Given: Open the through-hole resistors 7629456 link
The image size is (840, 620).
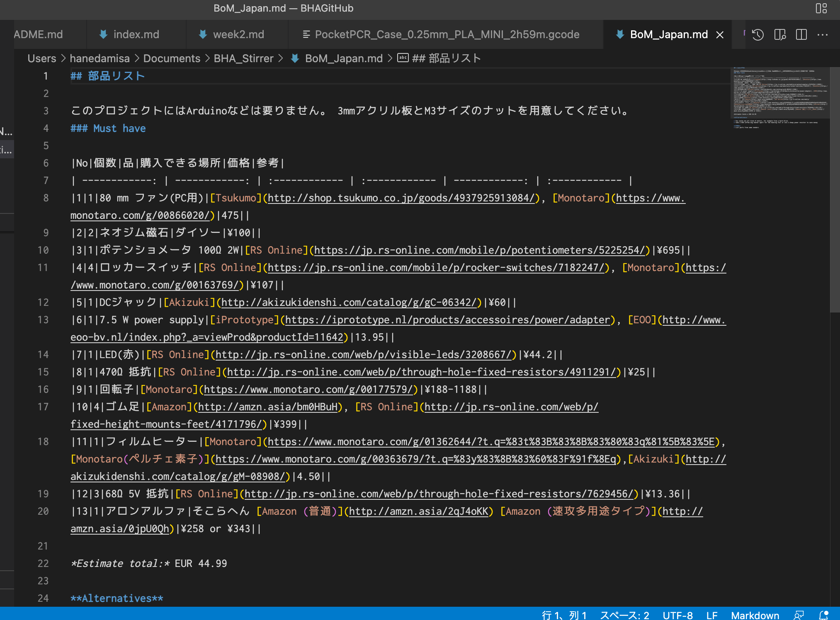Looking at the screenshot, I should [x=439, y=494].
